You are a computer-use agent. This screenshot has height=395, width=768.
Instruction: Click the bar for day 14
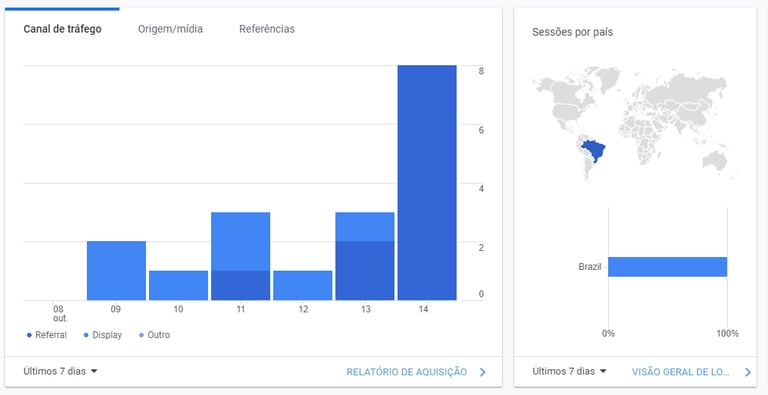[427, 182]
